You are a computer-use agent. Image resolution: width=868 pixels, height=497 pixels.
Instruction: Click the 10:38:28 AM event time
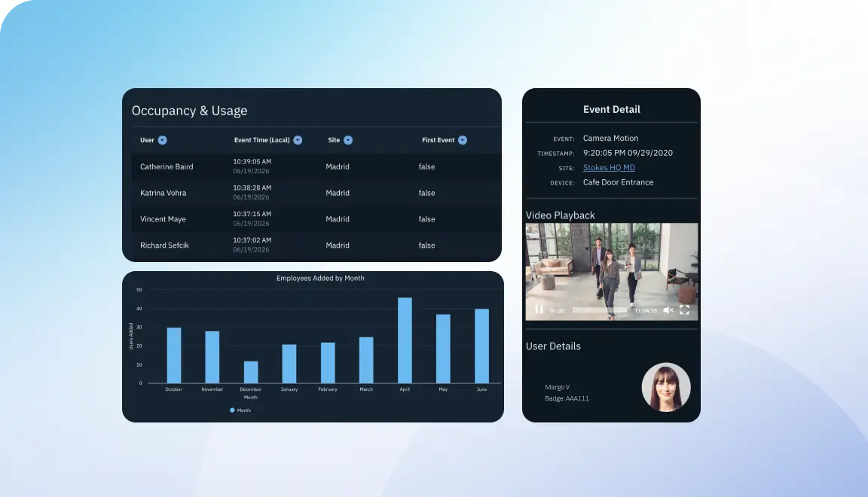(252, 188)
